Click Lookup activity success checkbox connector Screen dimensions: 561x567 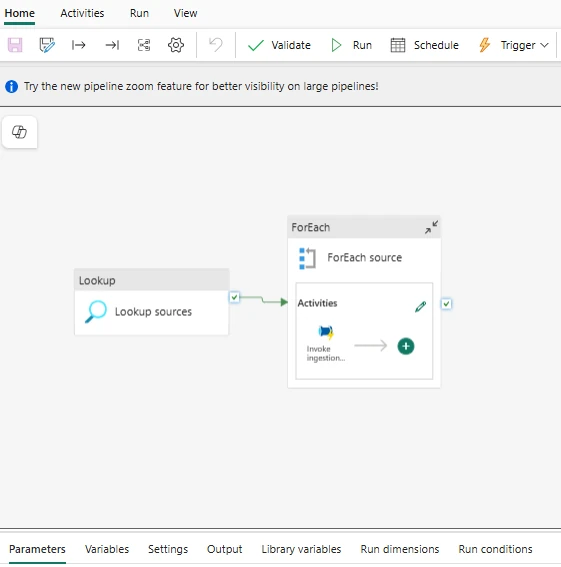[234, 297]
